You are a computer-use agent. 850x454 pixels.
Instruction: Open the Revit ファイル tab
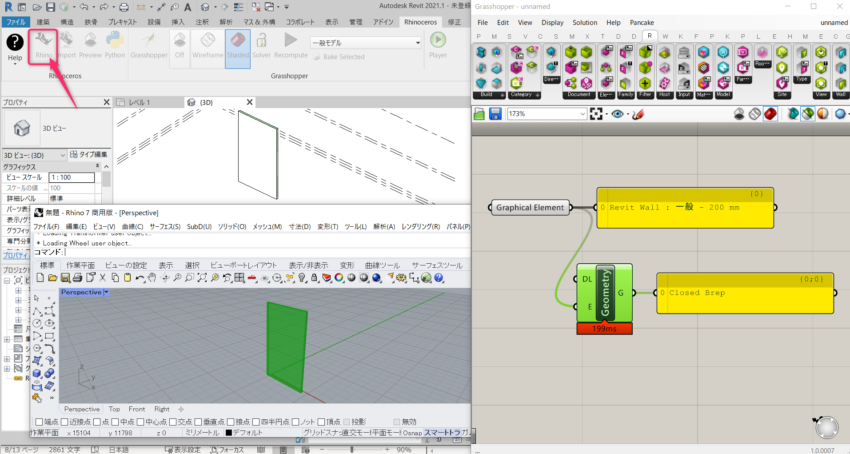pyautogui.click(x=16, y=22)
